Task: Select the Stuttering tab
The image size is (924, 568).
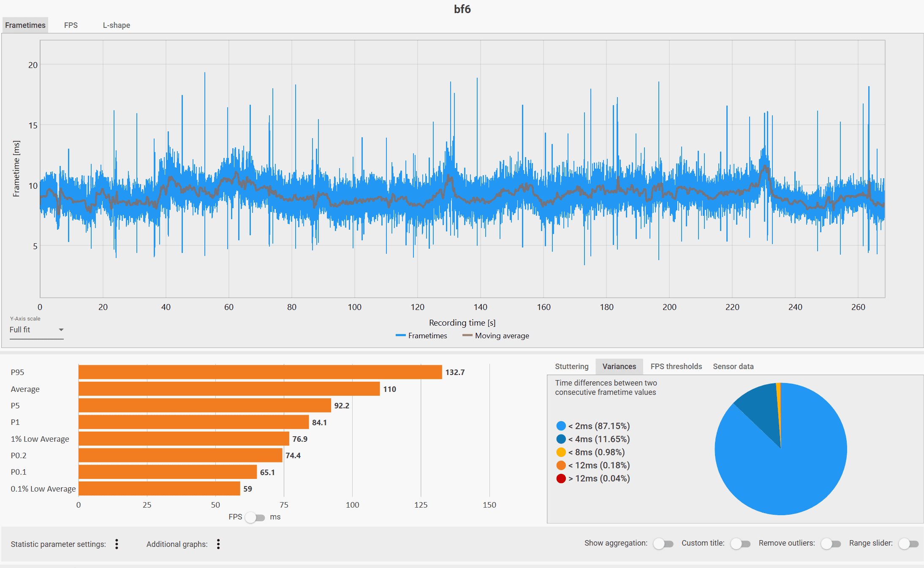Action: tap(571, 367)
